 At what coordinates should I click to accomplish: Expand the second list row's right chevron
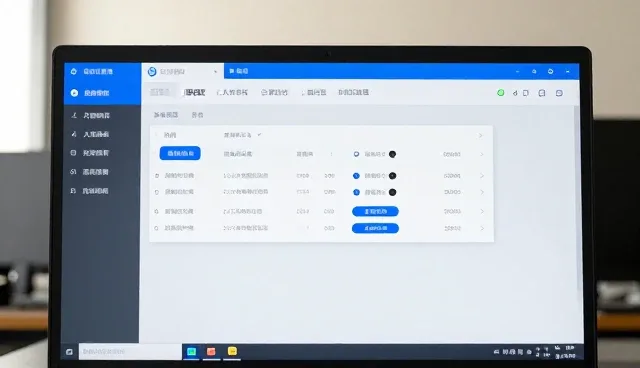click(482, 176)
